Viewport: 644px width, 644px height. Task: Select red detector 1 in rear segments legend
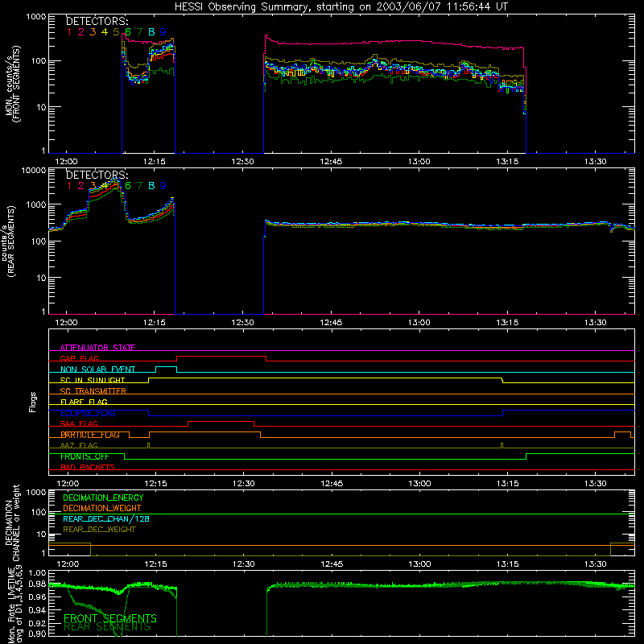click(x=69, y=186)
